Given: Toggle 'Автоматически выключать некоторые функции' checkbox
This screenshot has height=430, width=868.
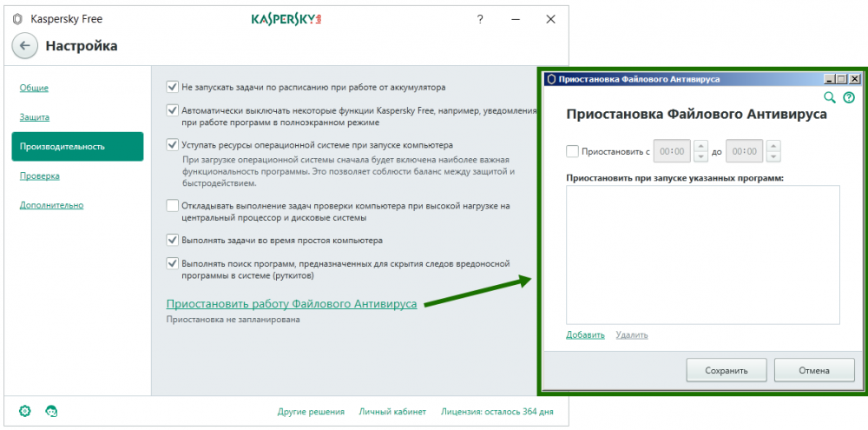Looking at the screenshot, I should 172,110.
